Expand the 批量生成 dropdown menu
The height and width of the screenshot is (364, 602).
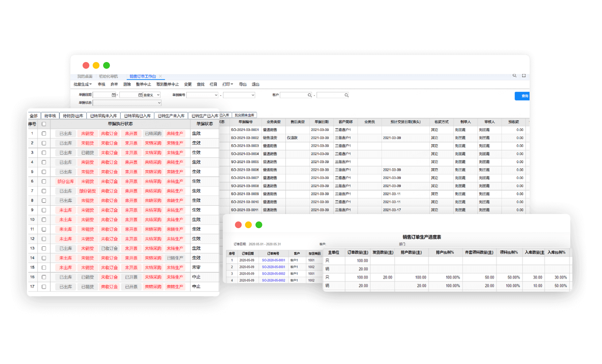[83, 84]
